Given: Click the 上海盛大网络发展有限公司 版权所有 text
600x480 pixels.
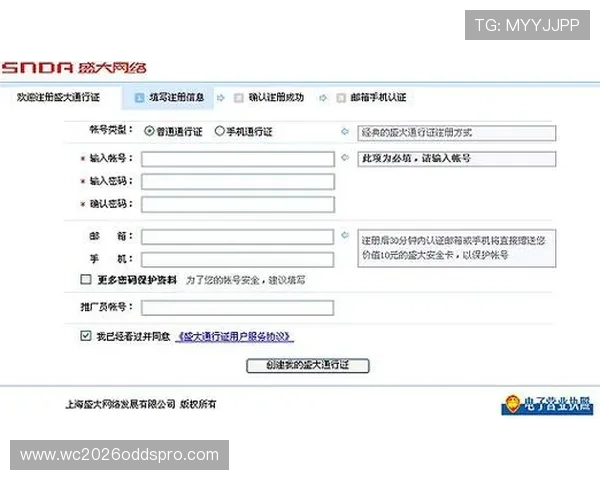Looking at the screenshot, I should click(x=141, y=404).
